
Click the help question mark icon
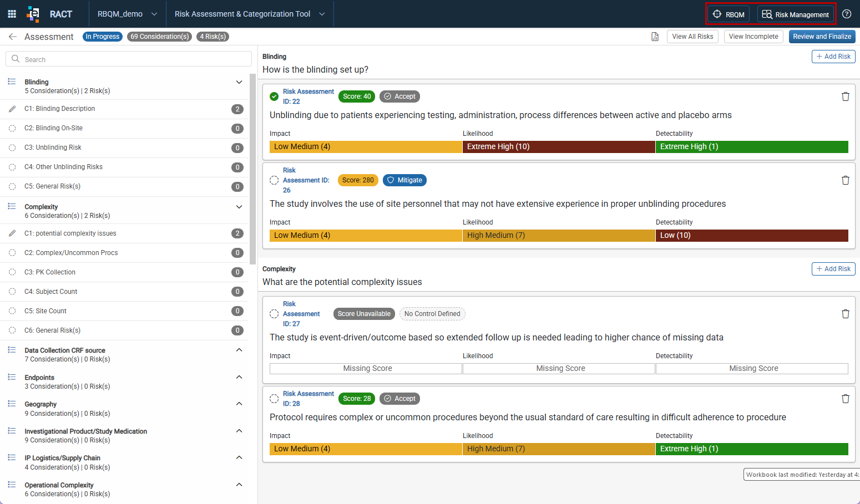tap(847, 14)
